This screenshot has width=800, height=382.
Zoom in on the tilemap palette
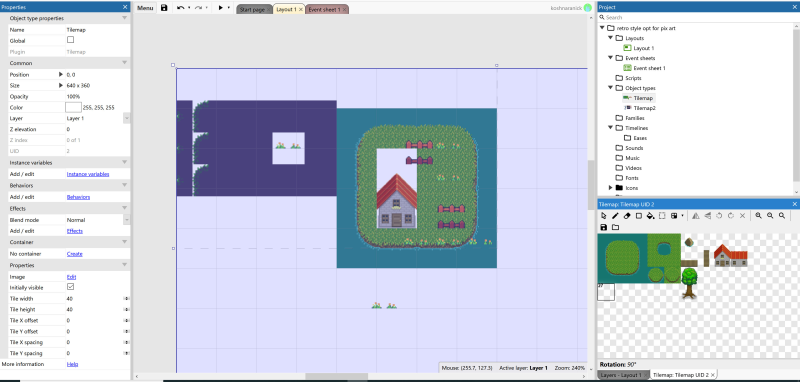click(759, 216)
